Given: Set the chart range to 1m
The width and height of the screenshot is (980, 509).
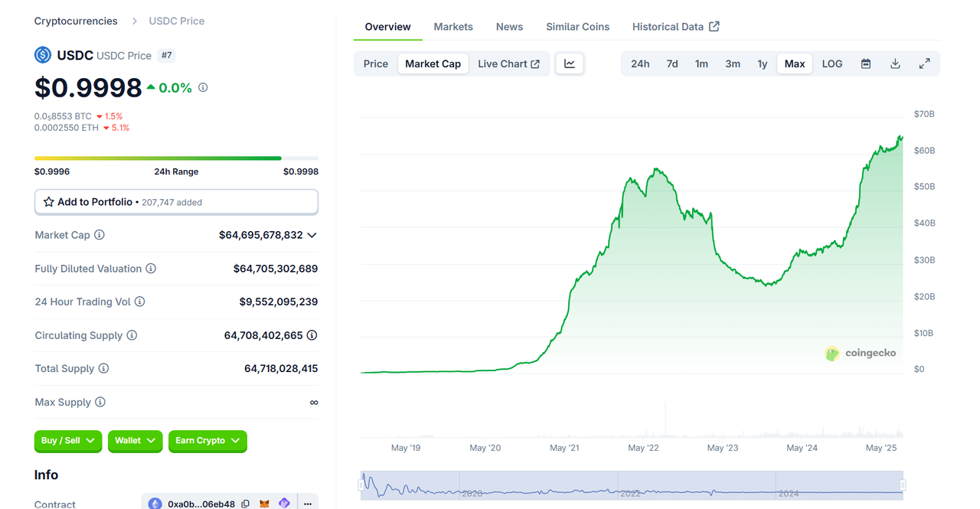Looking at the screenshot, I should coord(701,64).
